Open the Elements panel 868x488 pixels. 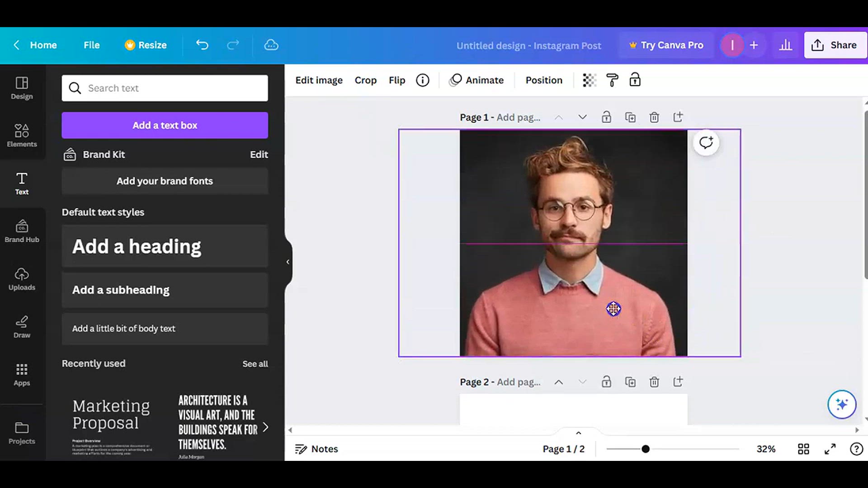point(22,136)
